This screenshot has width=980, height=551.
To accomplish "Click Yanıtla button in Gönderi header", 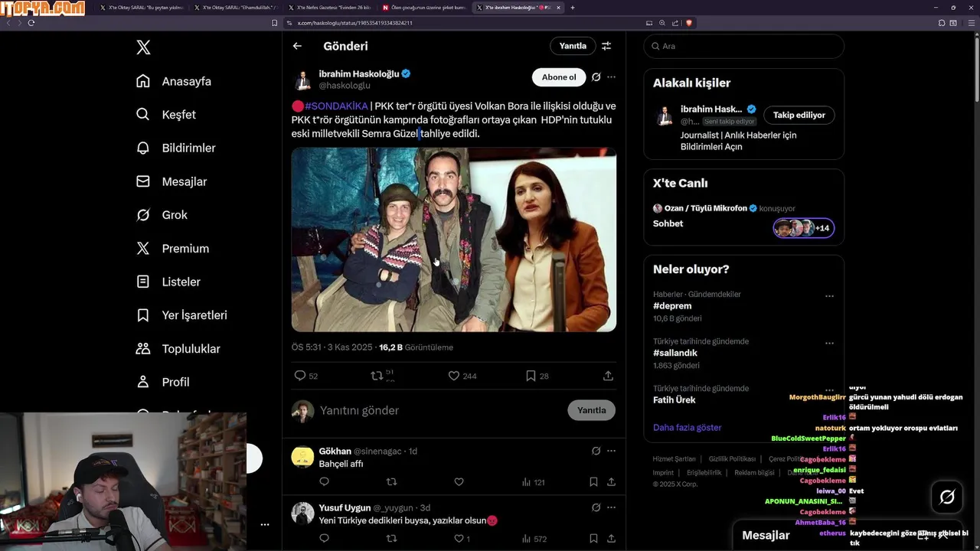I will click(573, 46).
